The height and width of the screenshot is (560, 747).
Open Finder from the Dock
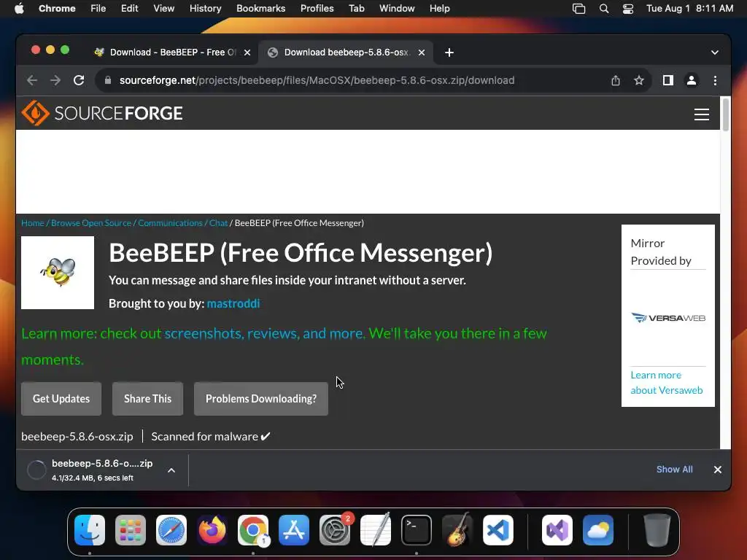[90, 530]
